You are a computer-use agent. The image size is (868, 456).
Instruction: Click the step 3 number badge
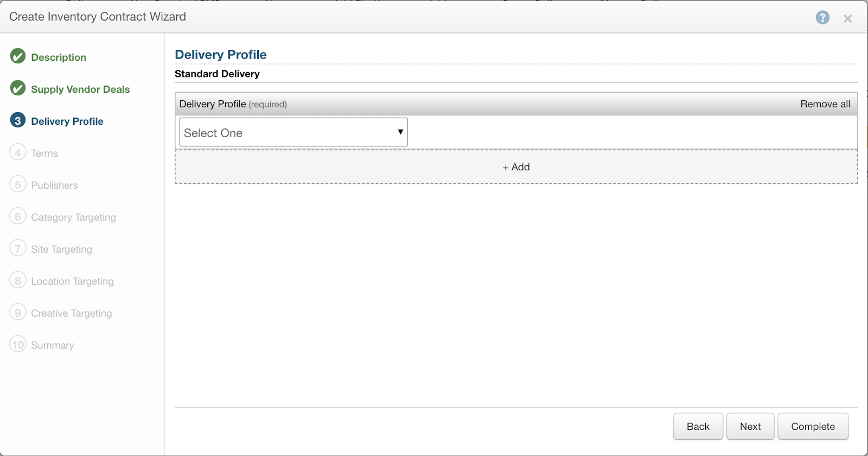point(18,120)
